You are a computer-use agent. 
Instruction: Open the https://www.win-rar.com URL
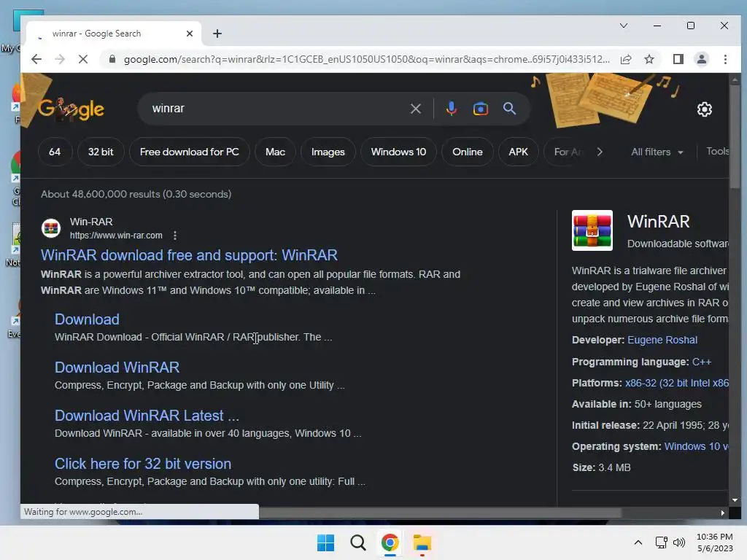tap(116, 236)
